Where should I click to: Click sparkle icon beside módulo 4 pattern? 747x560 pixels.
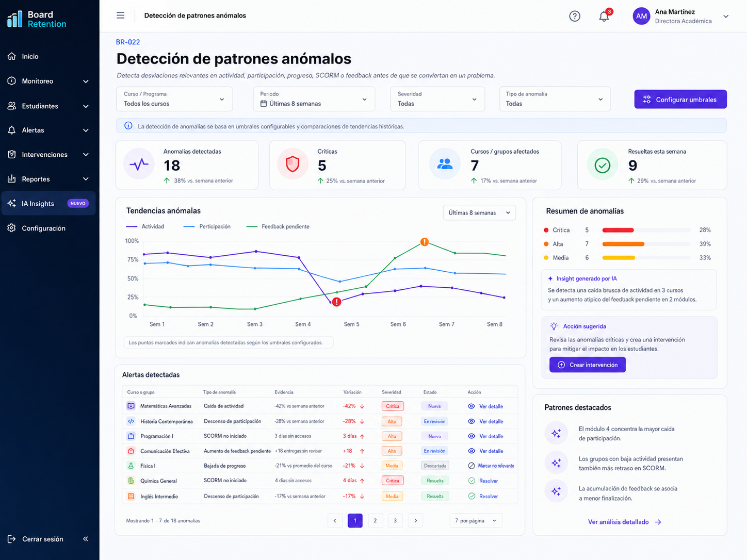tap(556, 433)
